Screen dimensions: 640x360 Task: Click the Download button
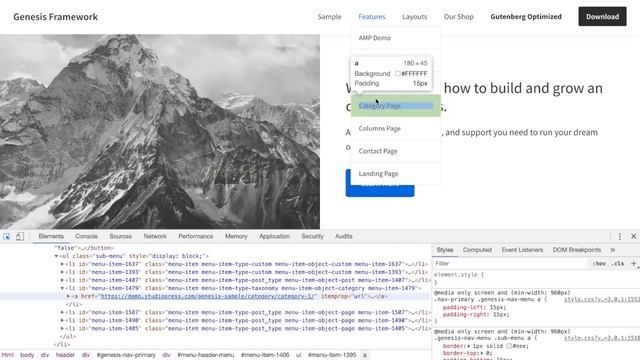(x=602, y=16)
